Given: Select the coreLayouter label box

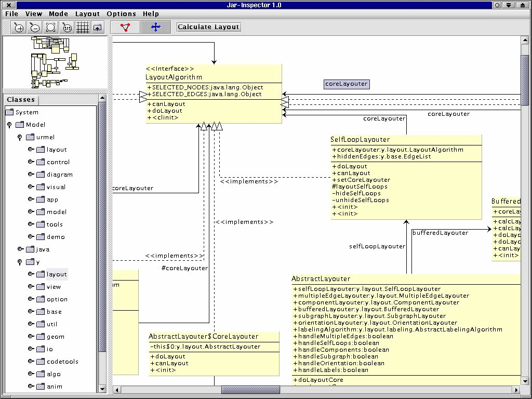Looking at the screenshot, I should [x=347, y=84].
